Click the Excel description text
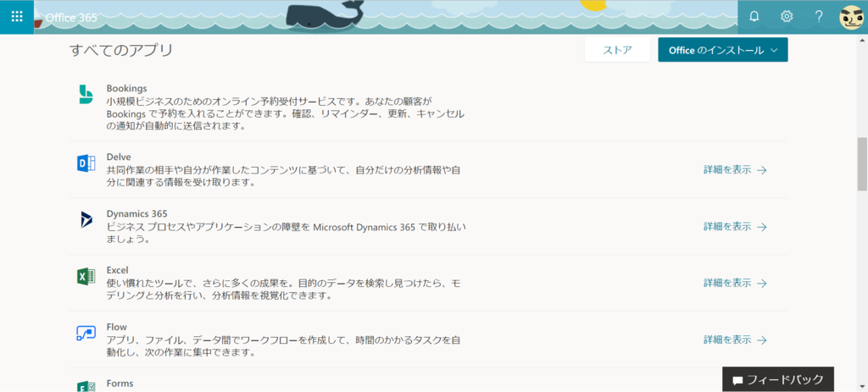Viewport: 868px width, 392px height. point(283,289)
